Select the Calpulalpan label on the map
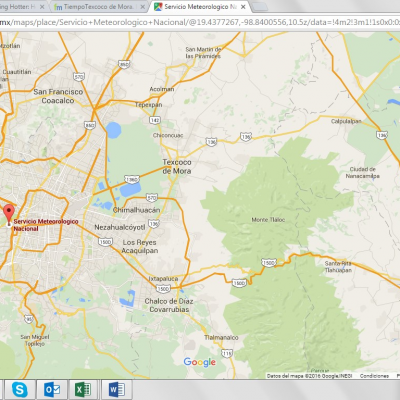 346,121
